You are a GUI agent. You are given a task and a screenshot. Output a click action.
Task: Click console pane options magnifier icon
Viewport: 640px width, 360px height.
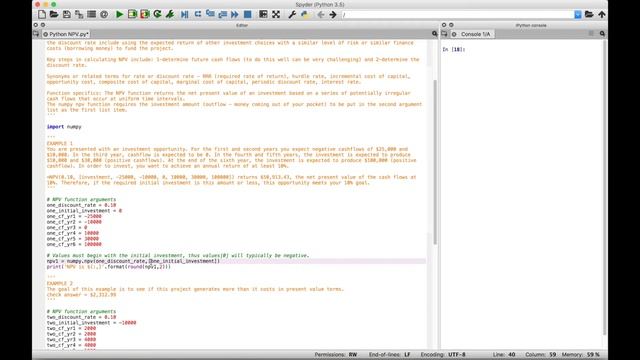(x=602, y=34)
